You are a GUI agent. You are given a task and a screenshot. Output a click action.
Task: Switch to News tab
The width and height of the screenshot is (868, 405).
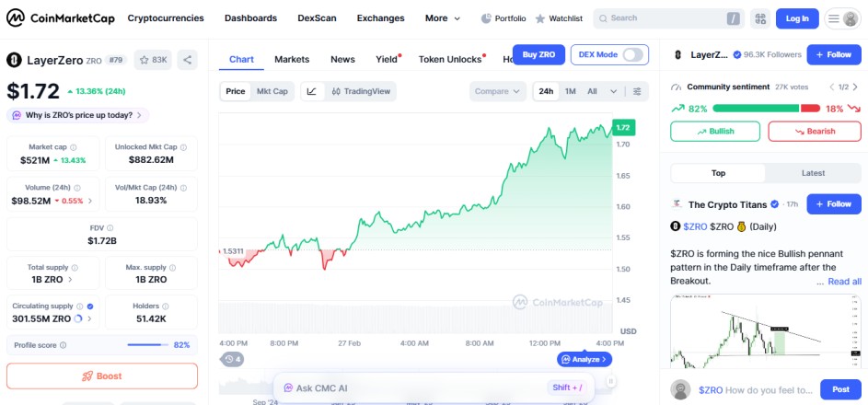coord(342,59)
